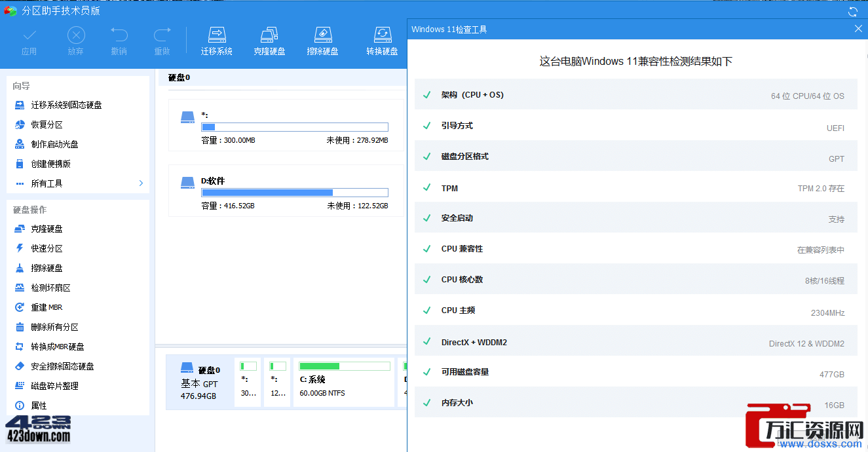The height and width of the screenshot is (452, 868).
Task: Click the 安全启动 result row
Action: 636,218
